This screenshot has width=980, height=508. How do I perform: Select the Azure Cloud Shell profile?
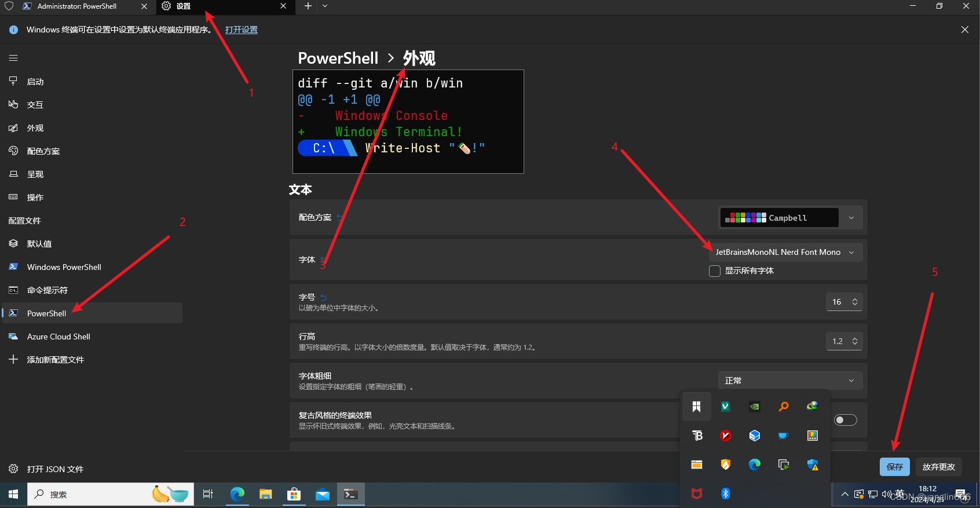pyautogui.click(x=93, y=337)
